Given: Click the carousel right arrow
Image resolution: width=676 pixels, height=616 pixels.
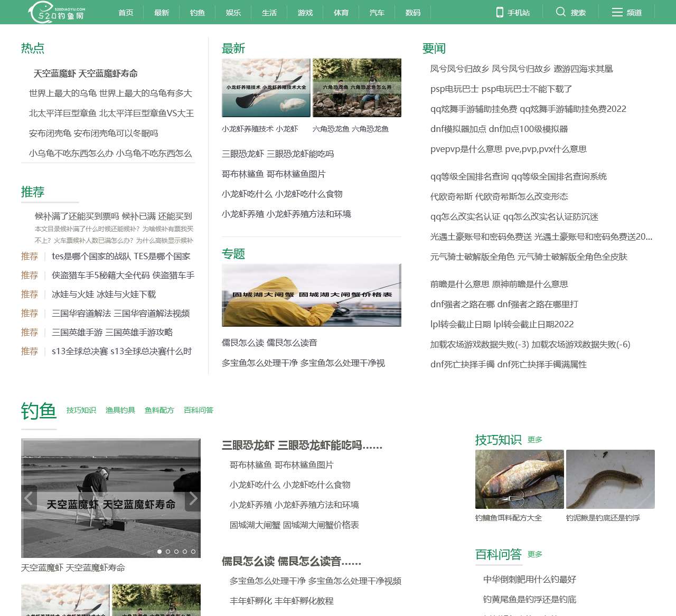Looking at the screenshot, I should (x=193, y=498).
